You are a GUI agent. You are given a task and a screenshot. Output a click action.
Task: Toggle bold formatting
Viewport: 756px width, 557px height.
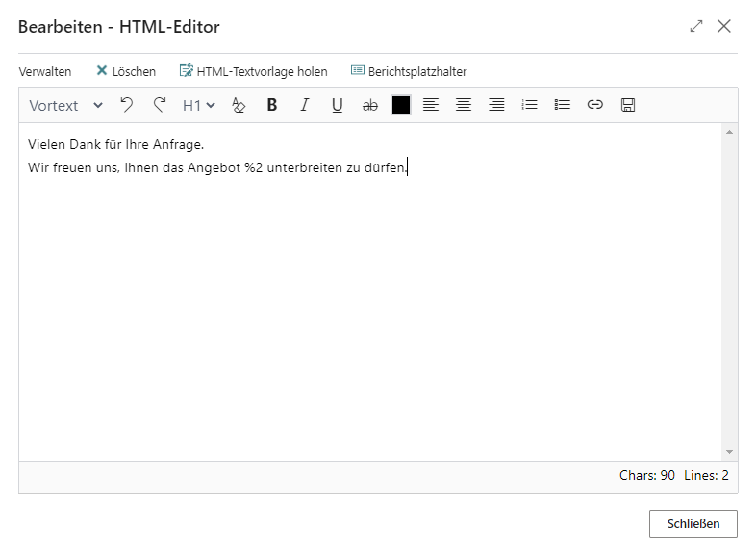click(x=272, y=105)
